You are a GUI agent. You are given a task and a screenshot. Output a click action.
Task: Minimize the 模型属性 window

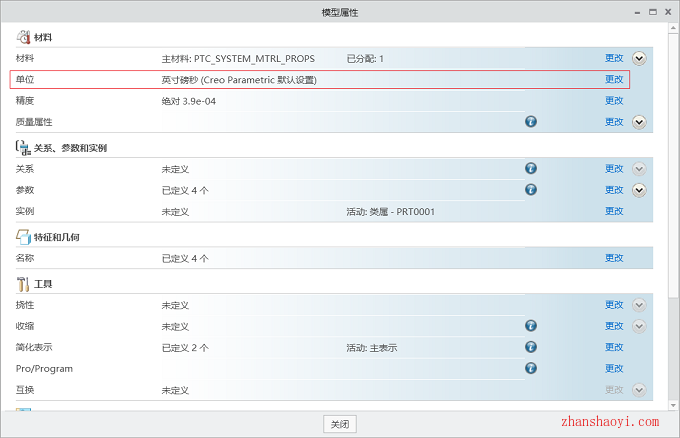pos(637,13)
